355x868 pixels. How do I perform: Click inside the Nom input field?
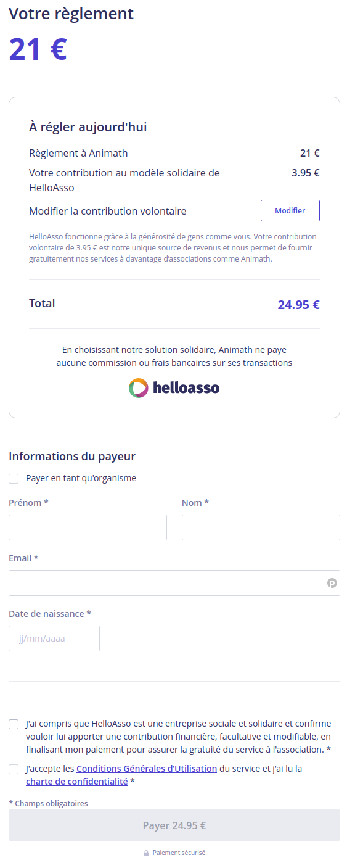point(261,527)
